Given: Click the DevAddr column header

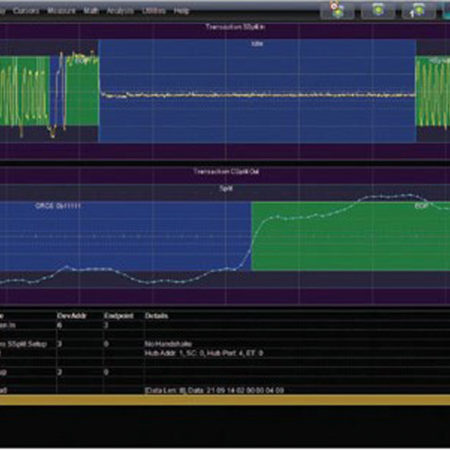Looking at the screenshot, I should pos(72,316).
